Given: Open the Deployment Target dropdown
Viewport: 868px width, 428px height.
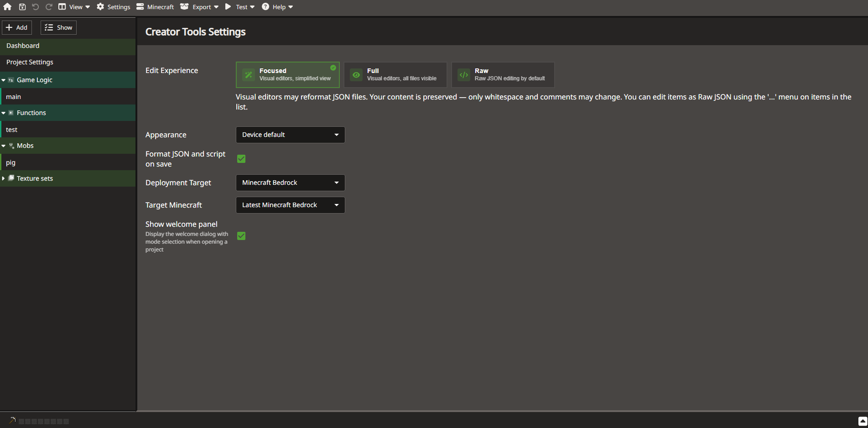Looking at the screenshot, I should pos(290,183).
